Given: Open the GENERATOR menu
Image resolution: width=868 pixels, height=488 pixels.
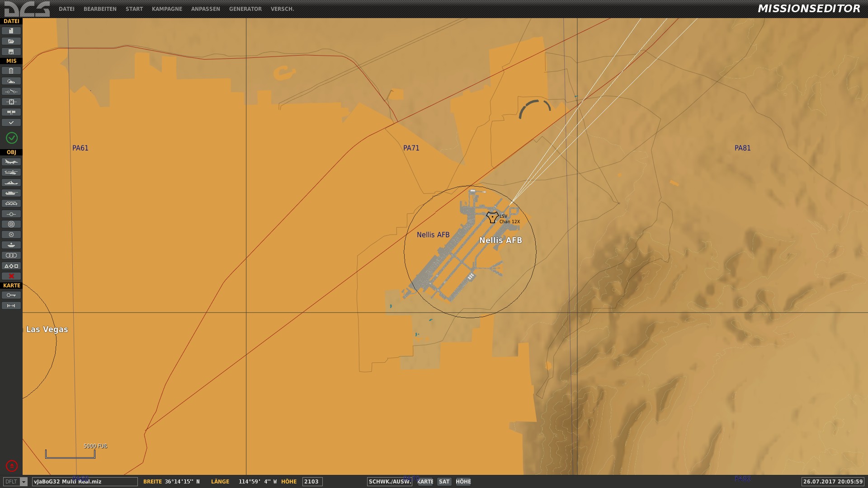Looking at the screenshot, I should pyautogui.click(x=245, y=9).
